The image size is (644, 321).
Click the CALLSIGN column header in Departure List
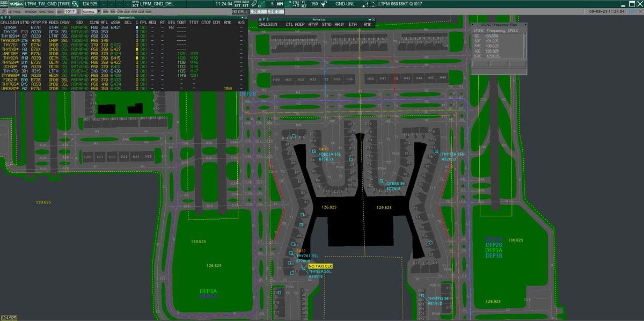10,23
